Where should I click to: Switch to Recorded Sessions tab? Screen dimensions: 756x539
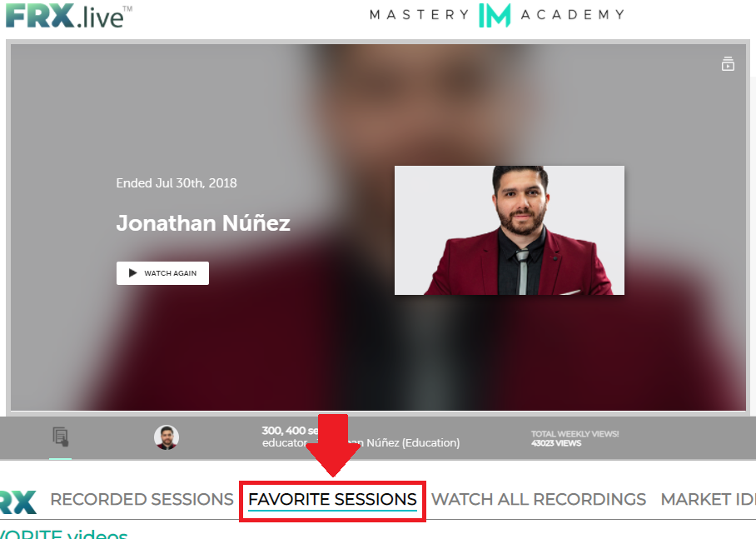coord(142,500)
